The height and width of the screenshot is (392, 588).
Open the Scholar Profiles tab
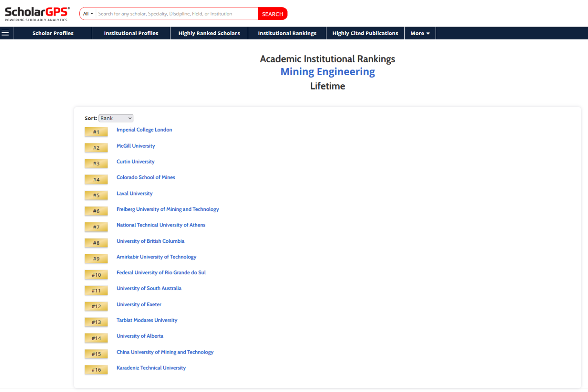click(x=53, y=33)
